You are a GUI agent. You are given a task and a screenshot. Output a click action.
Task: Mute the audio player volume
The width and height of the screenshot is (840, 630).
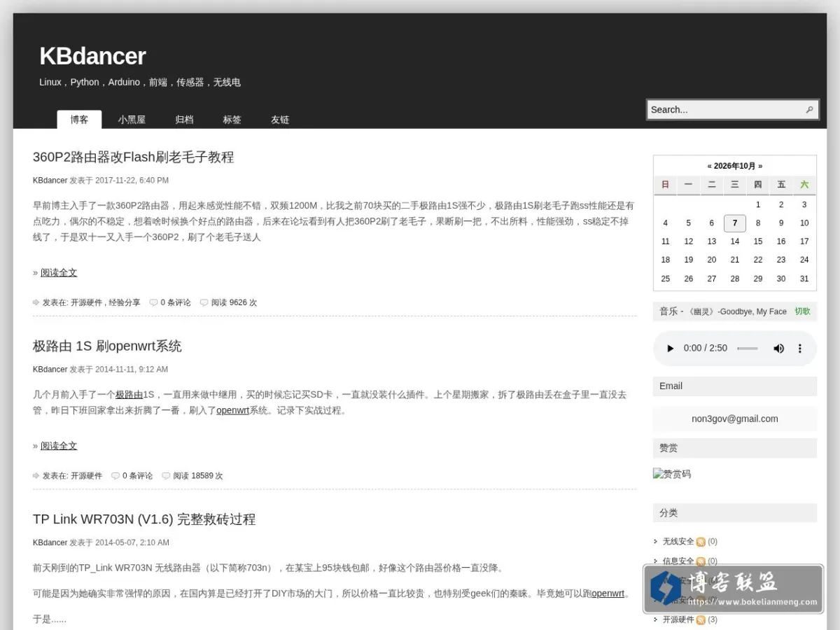pyautogui.click(x=778, y=348)
